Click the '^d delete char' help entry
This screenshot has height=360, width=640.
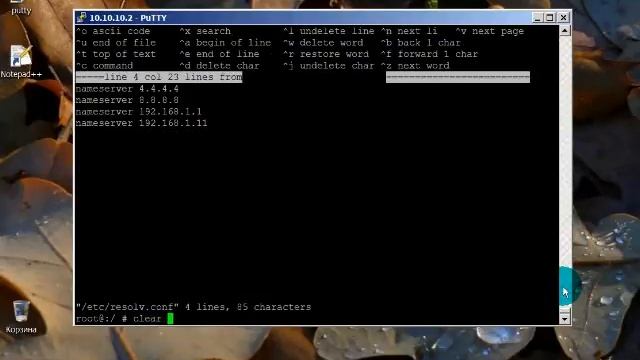click(x=219, y=65)
